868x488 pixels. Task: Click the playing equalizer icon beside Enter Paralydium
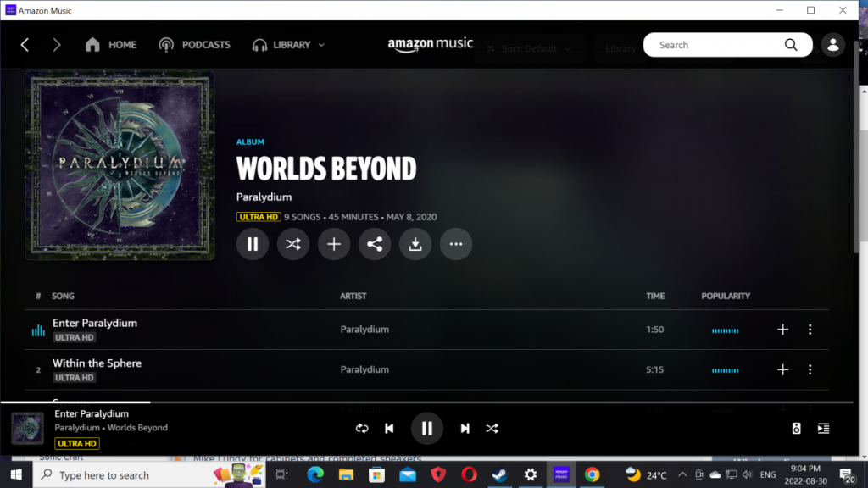tap(38, 330)
